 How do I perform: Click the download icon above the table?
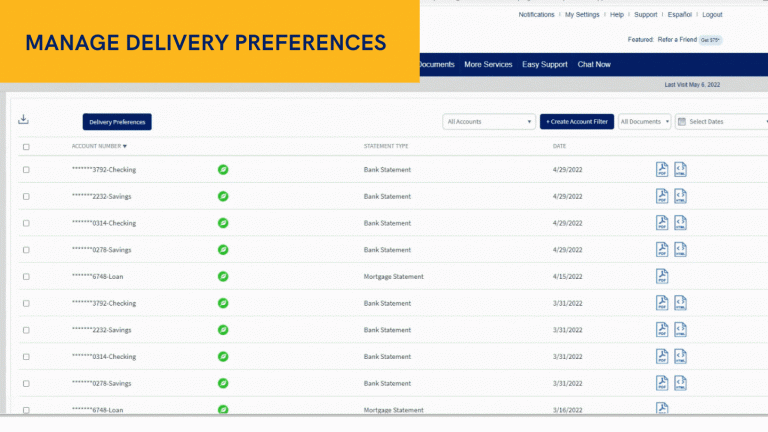pyautogui.click(x=24, y=120)
